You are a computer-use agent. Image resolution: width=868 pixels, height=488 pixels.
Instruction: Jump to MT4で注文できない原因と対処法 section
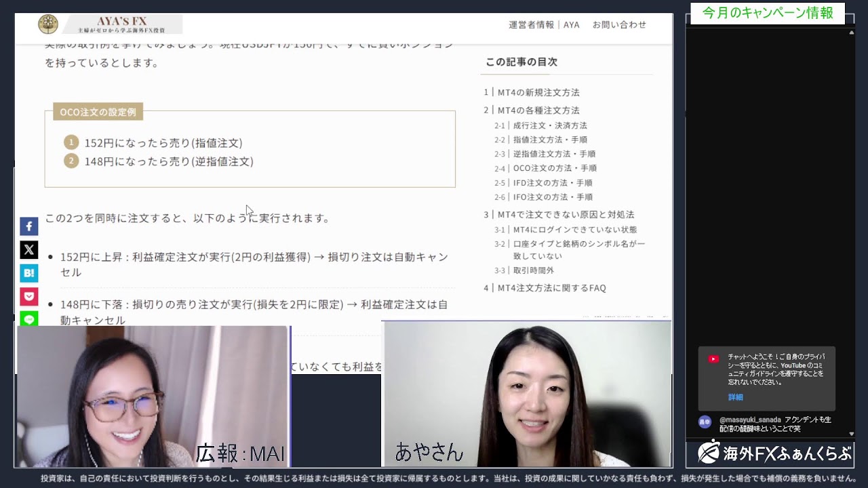tap(566, 214)
